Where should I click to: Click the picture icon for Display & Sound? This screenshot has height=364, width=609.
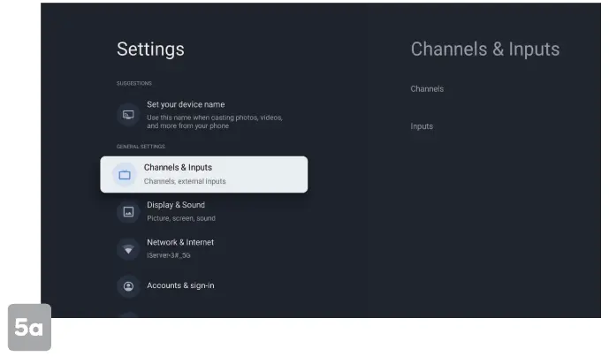point(128,212)
